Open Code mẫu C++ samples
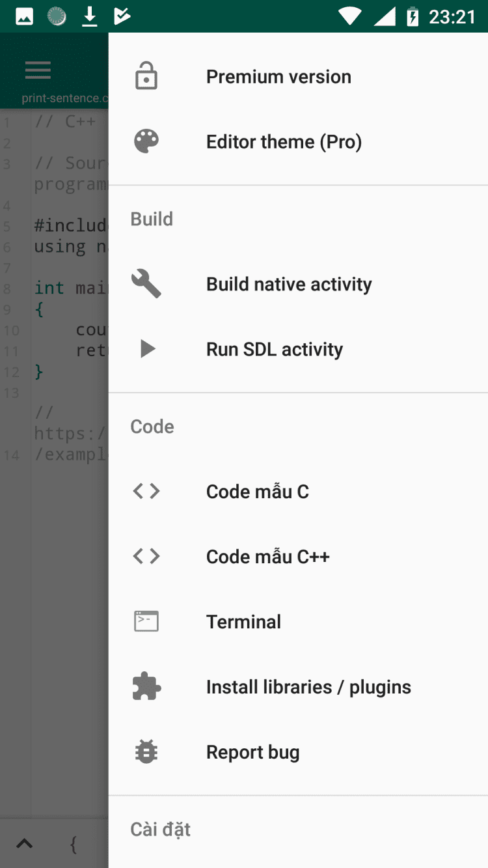Image resolution: width=488 pixels, height=868 pixels. [x=267, y=557]
